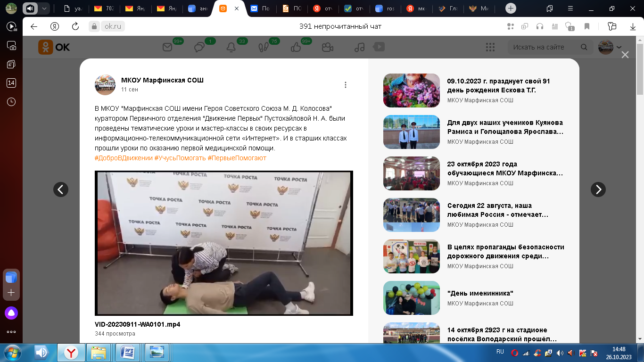The height and width of the screenshot is (362, 644).
Task: Open a new browser tab
Action: click(511, 8)
